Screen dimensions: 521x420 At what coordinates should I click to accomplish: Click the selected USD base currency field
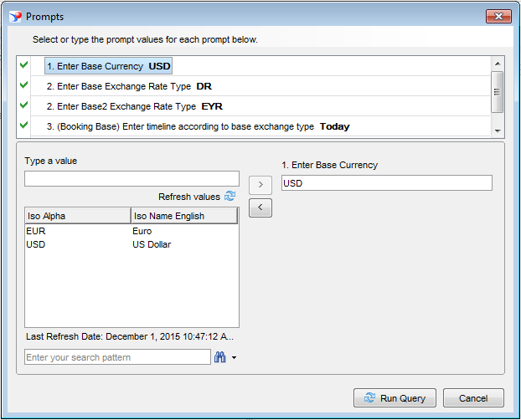click(x=386, y=183)
